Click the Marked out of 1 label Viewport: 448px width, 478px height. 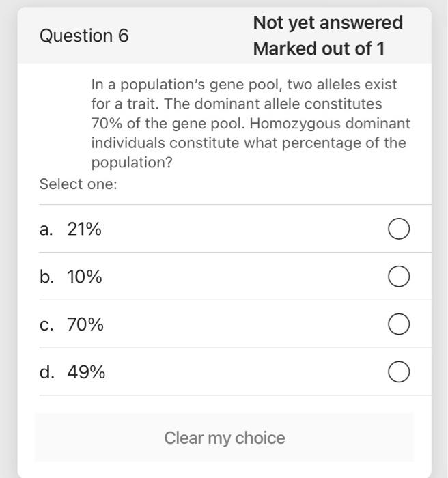[319, 48]
